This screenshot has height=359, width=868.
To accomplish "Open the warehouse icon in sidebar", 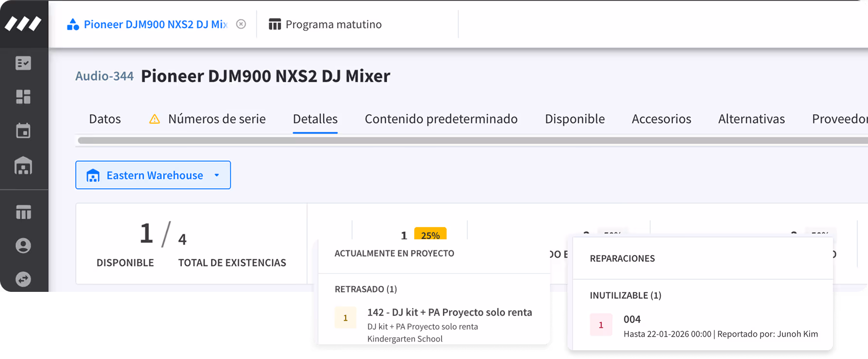I will click(x=23, y=166).
